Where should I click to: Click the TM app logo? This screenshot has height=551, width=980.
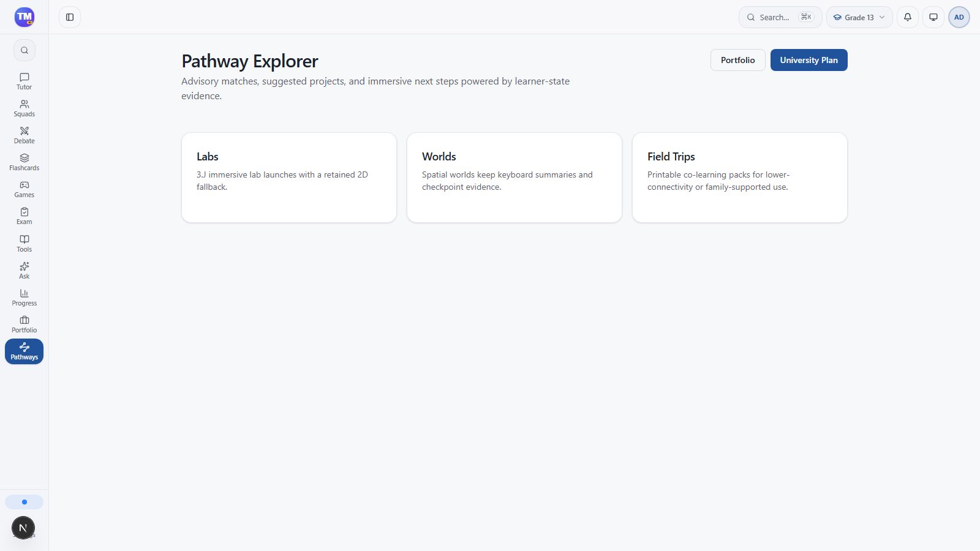click(24, 17)
